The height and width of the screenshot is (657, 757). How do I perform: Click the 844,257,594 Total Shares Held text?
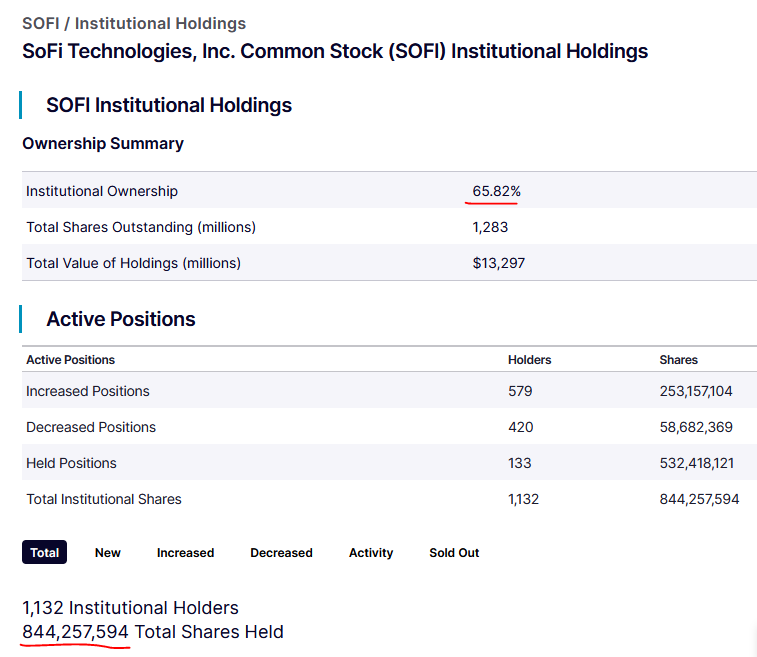pos(153,632)
